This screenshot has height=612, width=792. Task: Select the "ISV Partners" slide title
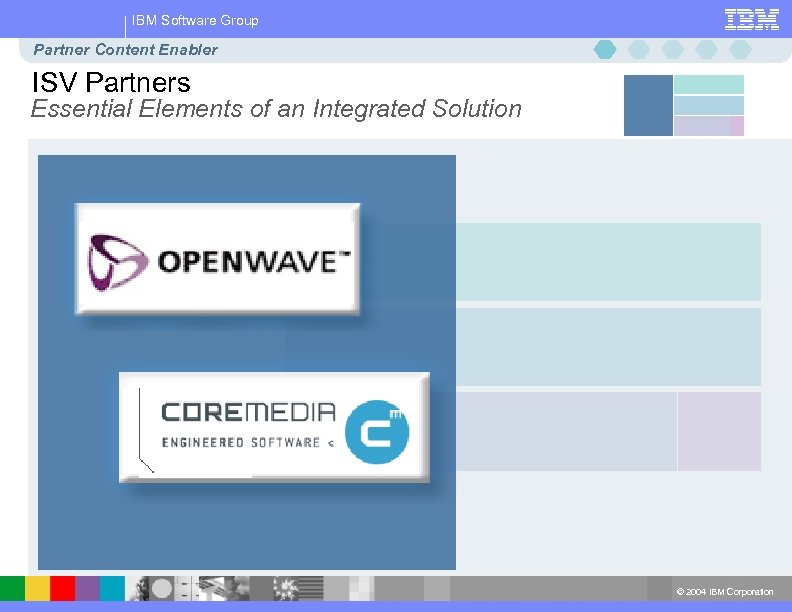111,82
